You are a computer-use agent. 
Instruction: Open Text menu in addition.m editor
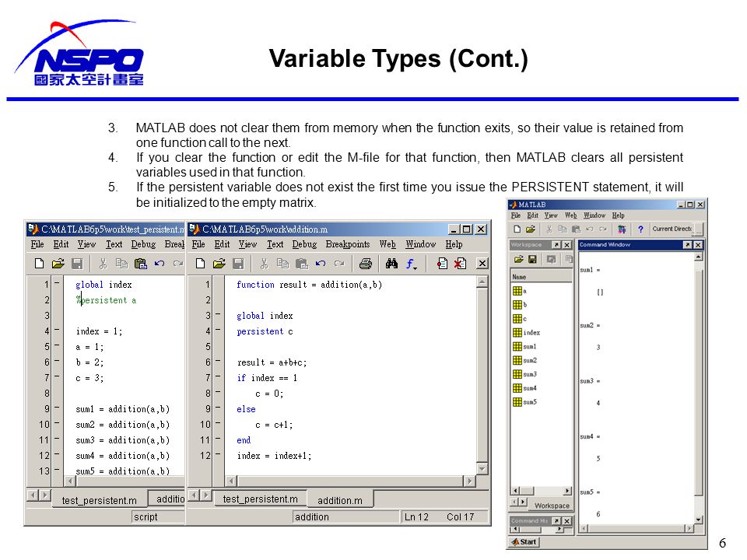275,244
